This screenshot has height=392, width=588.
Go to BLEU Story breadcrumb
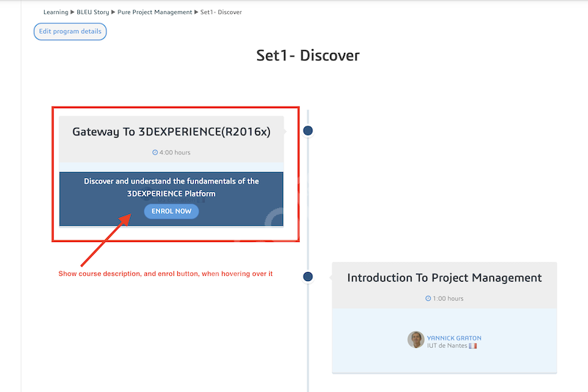pos(93,12)
